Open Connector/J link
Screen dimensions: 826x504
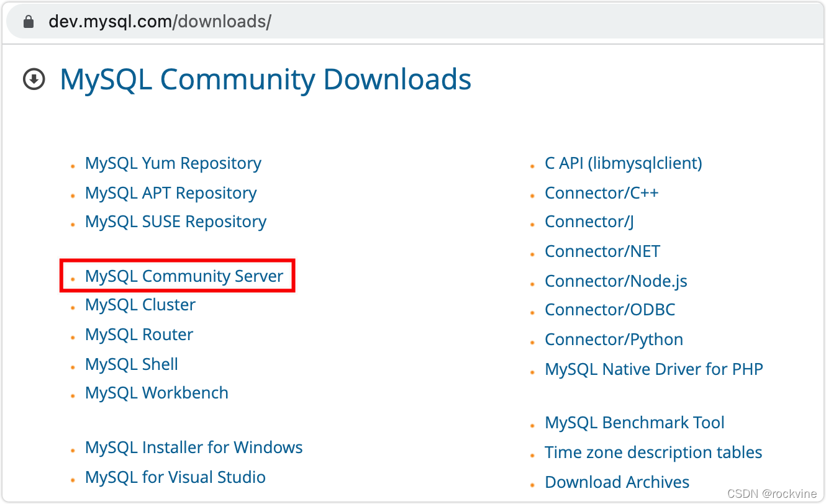[x=589, y=222]
